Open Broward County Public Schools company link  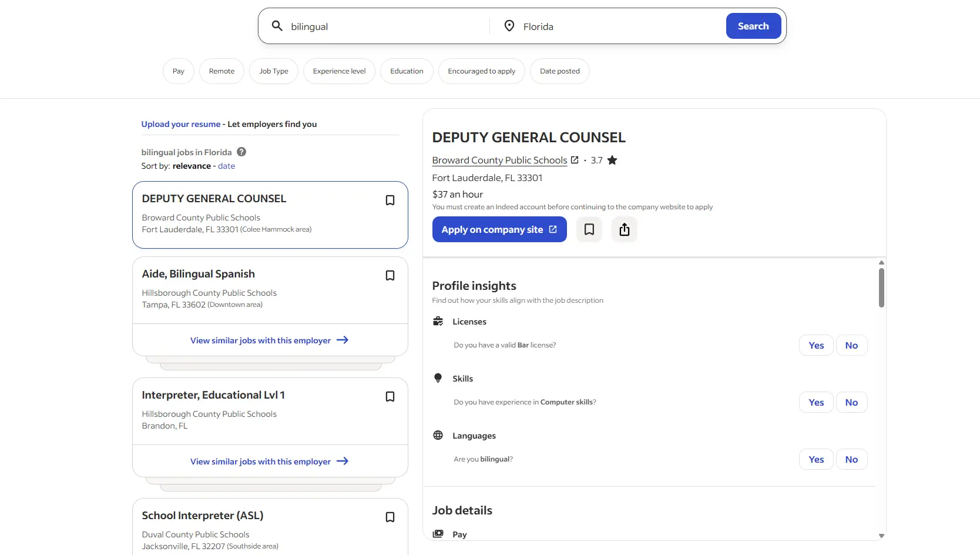[x=499, y=160]
